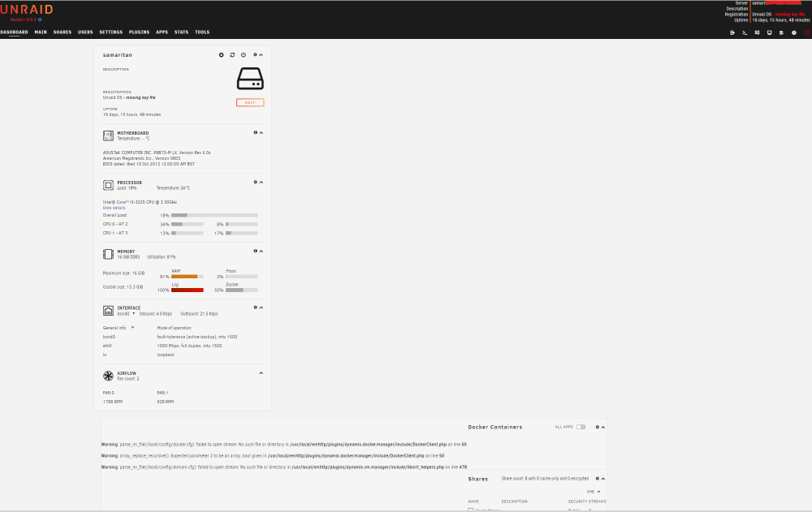This screenshot has width=812, height=512.
Task: Click the Flash usage bar at 2%
Action: [x=242, y=277]
